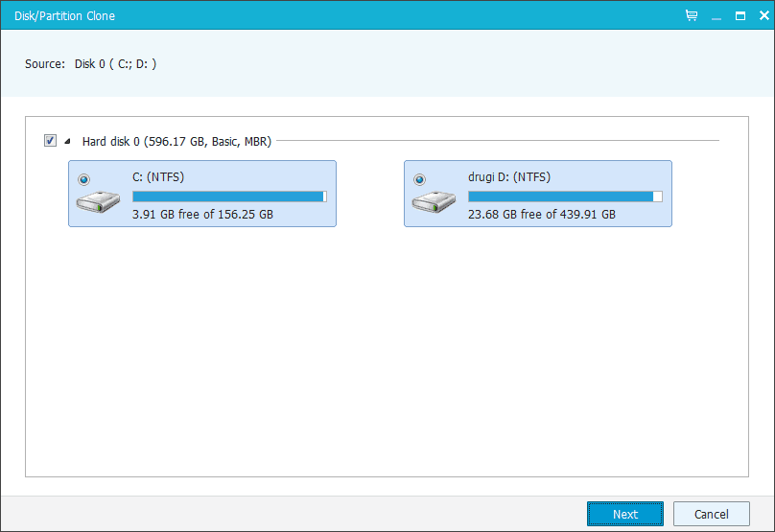Click the C: drive hard disk icon
This screenshot has height=532, width=775.
coord(99,201)
